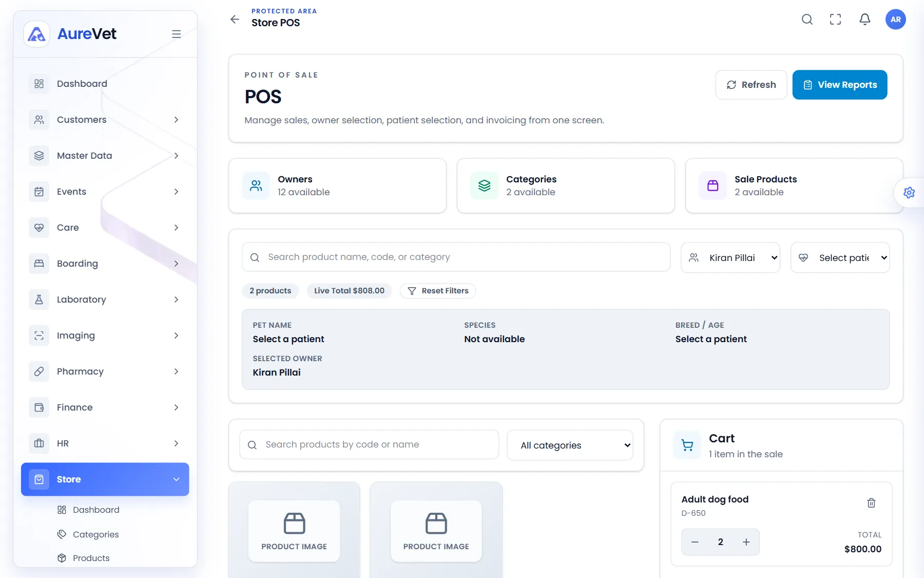Go back using the arrow icon

(235, 20)
